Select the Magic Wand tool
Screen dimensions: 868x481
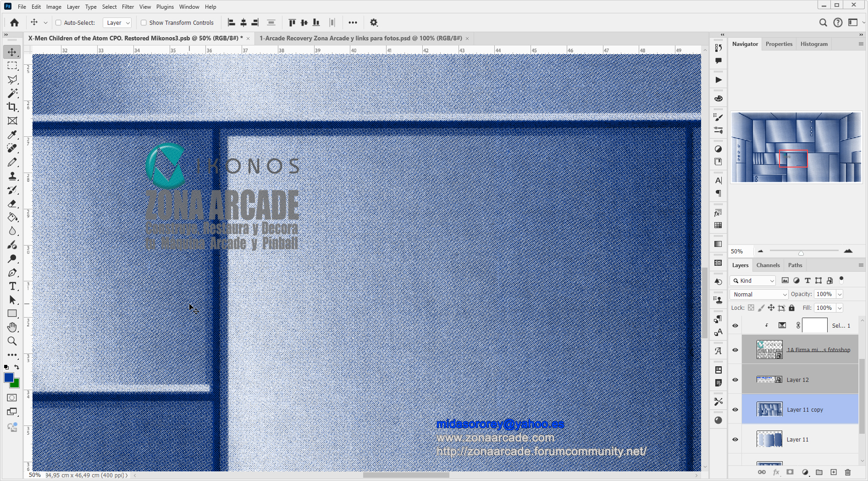pos(12,93)
